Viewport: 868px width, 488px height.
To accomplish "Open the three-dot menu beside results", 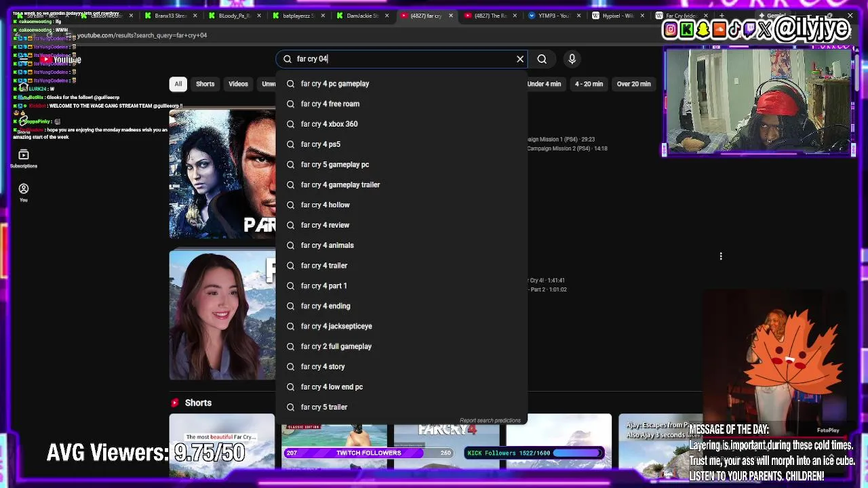I will click(721, 256).
